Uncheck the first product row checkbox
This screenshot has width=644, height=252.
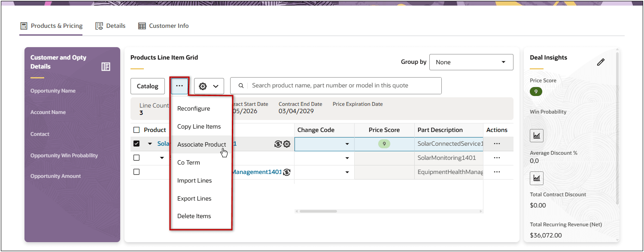click(x=137, y=144)
